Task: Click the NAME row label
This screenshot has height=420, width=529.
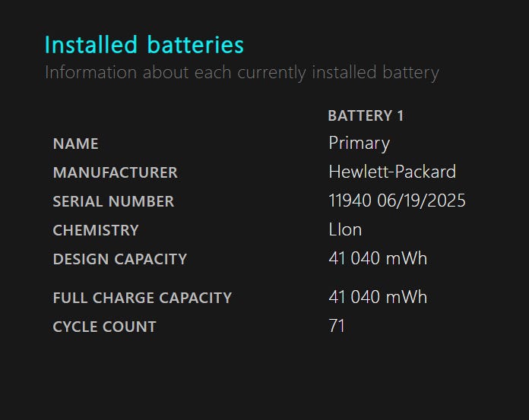Action: 75,144
